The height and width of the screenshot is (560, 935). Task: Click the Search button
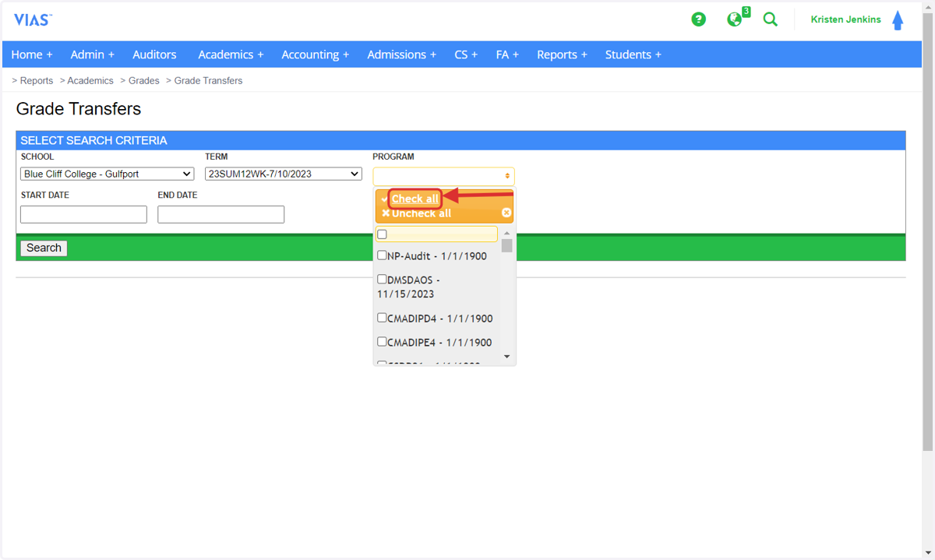click(x=44, y=248)
